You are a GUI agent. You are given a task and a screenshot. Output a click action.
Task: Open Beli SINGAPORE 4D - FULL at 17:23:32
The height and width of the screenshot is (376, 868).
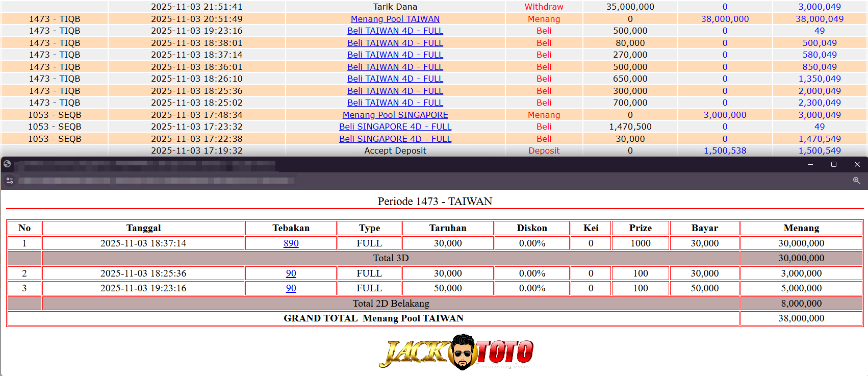tap(395, 127)
